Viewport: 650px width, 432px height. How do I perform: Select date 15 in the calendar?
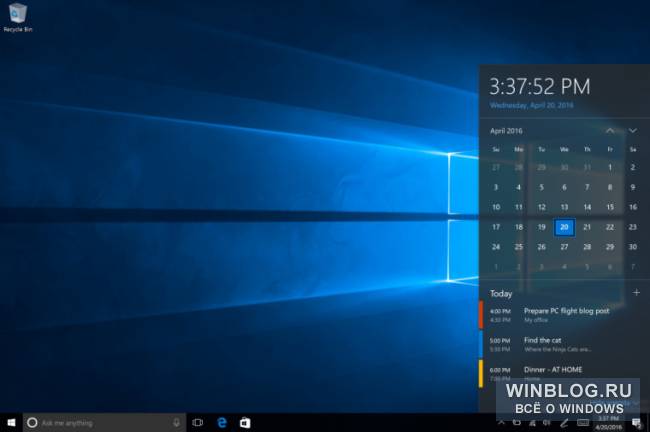coord(610,207)
